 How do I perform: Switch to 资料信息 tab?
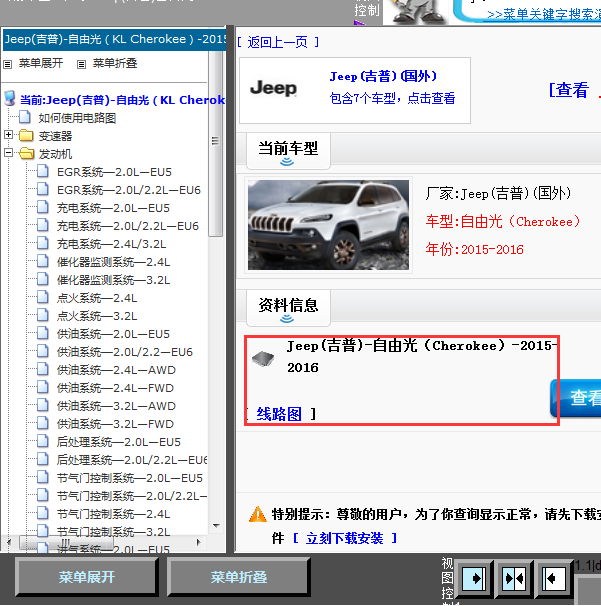288,308
